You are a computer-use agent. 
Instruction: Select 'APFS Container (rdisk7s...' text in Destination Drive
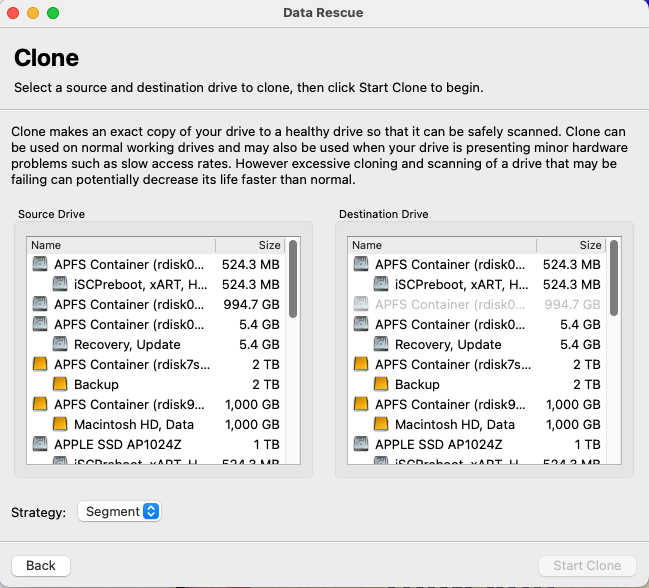coord(453,364)
